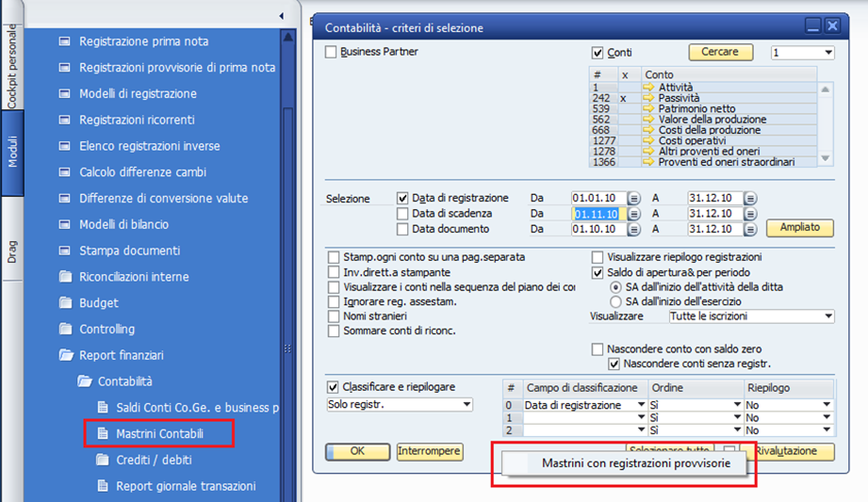Click calendar icon next to Data documento end date
This screenshot has width=868, height=502.
tap(750, 229)
